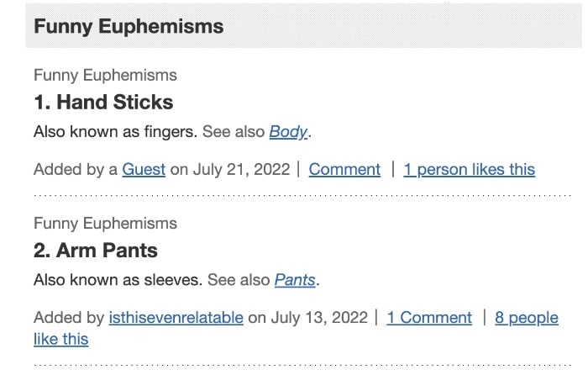The width and height of the screenshot is (588, 375).
Task: Click the July 21, 2022 date
Action: tap(242, 169)
